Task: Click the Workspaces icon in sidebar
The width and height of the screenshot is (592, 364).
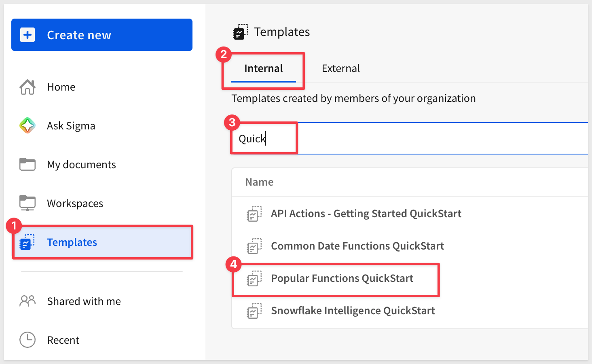Action: point(27,203)
